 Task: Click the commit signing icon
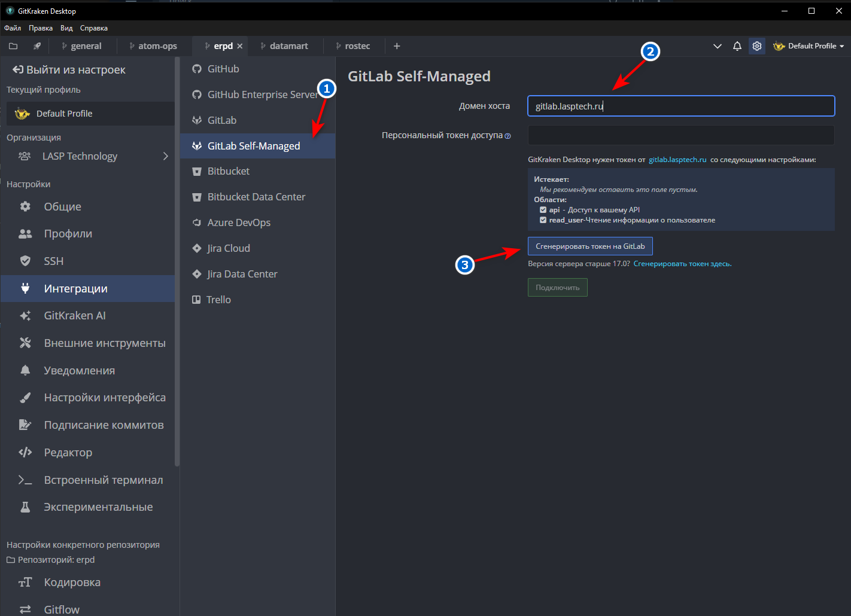click(25, 425)
